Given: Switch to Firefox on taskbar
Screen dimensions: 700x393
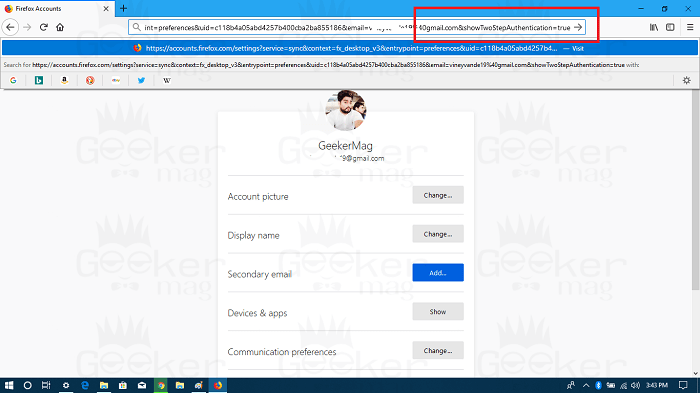Looking at the screenshot, I should point(218,385).
